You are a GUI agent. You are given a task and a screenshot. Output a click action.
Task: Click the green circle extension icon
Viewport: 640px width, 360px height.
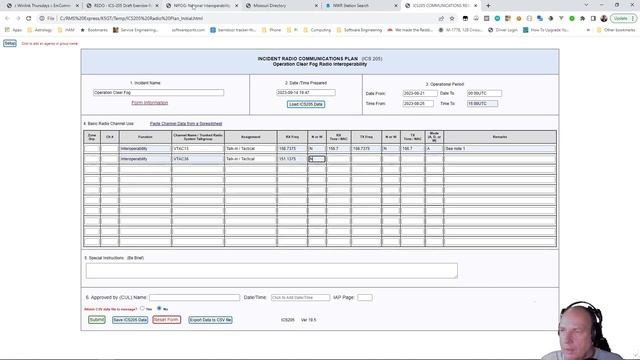click(572, 18)
